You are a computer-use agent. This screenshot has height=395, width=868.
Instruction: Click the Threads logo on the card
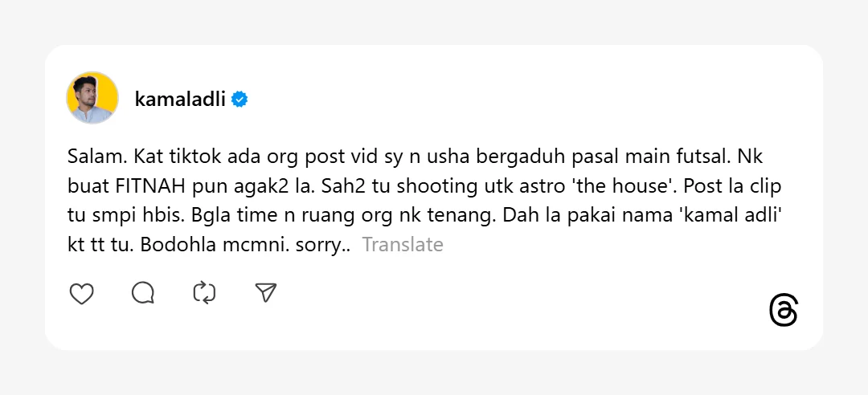pos(784,311)
